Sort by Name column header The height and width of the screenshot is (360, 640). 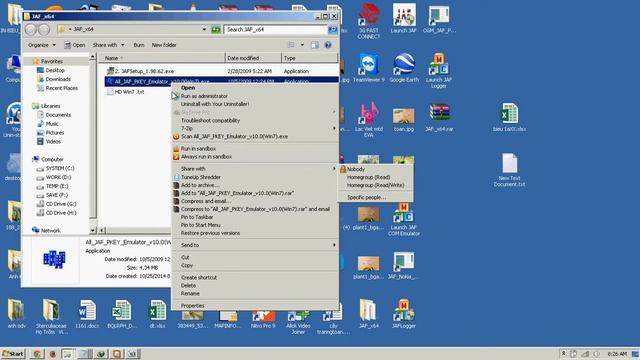coord(162,58)
